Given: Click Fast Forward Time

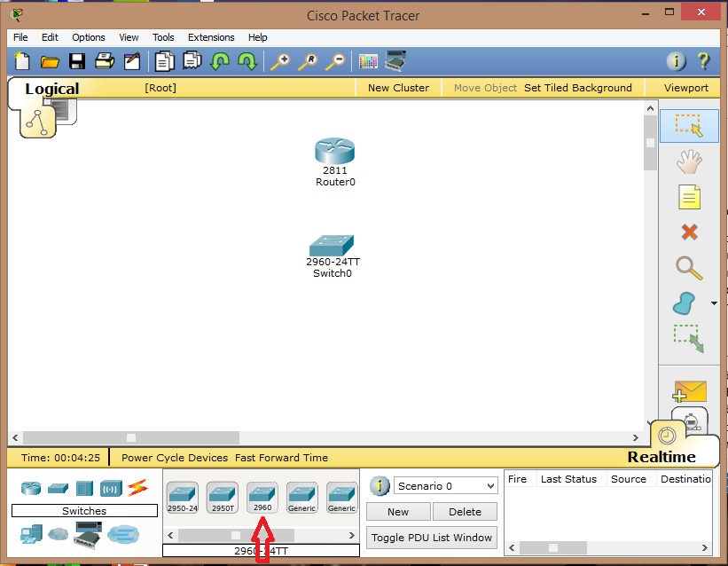Looking at the screenshot, I should click(281, 458).
